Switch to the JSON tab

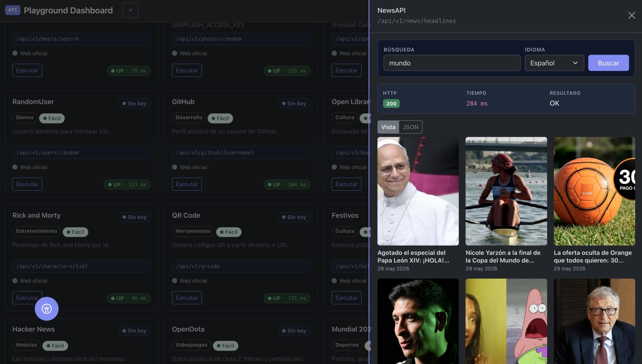pos(410,127)
